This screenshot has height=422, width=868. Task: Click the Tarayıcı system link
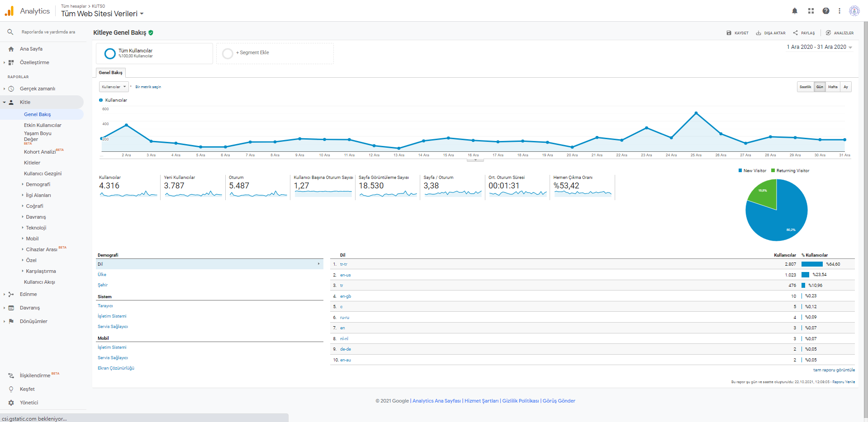coord(105,306)
